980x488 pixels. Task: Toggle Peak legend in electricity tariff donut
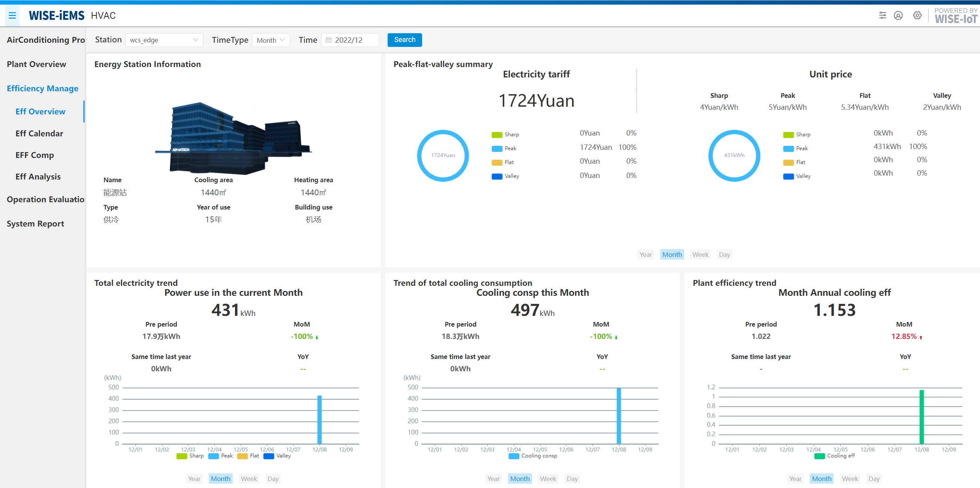click(504, 148)
